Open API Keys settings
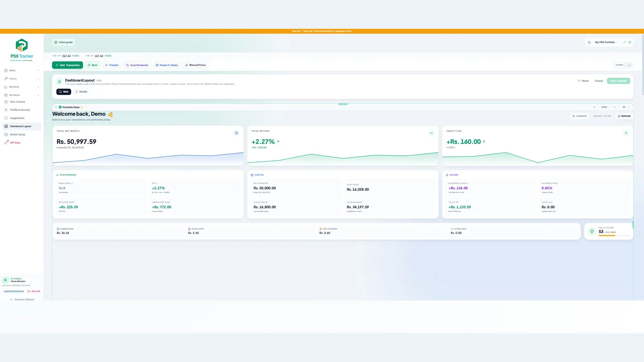 tap(22, 143)
